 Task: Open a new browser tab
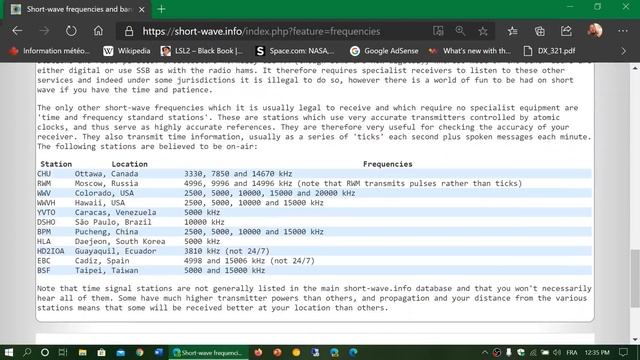(162, 9)
